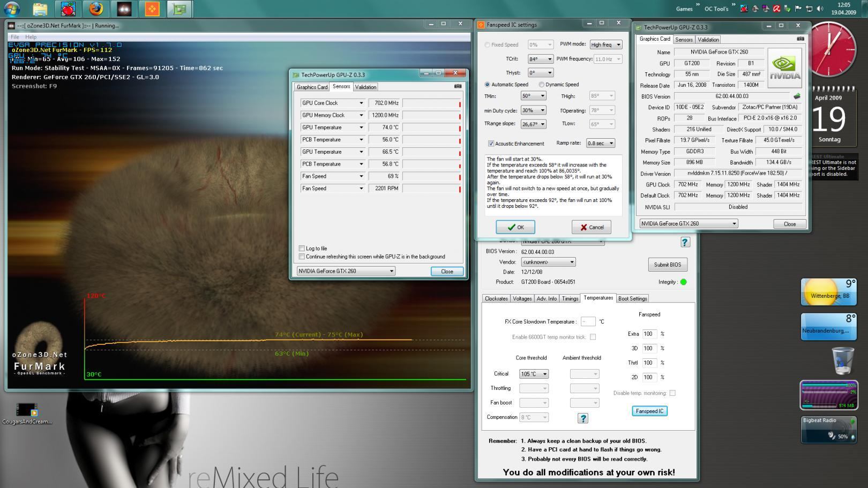Click blue help question icon near Submit BIOS
Viewport: 868px width, 488px height.
[685, 242]
